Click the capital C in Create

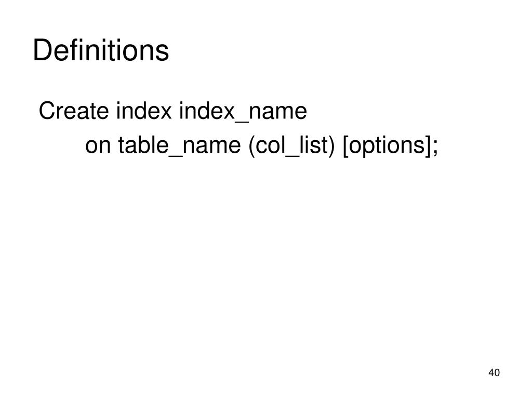click(x=47, y=111)
